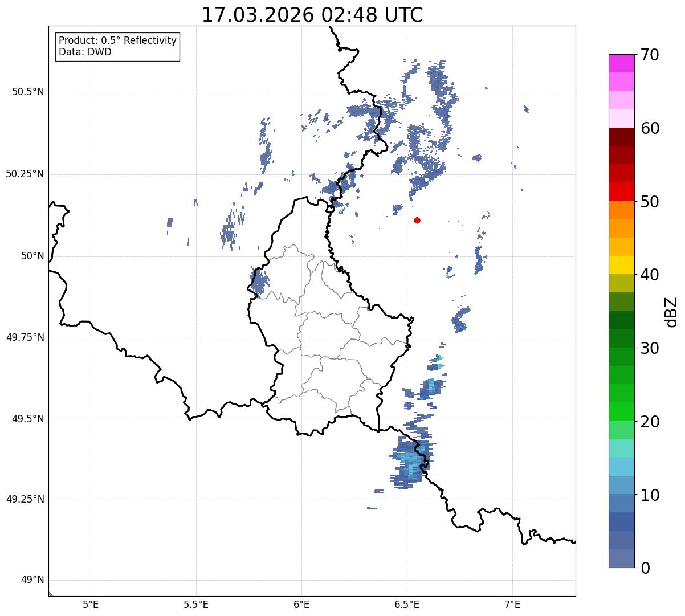Click the red station marker dot

tap(417, 220)
